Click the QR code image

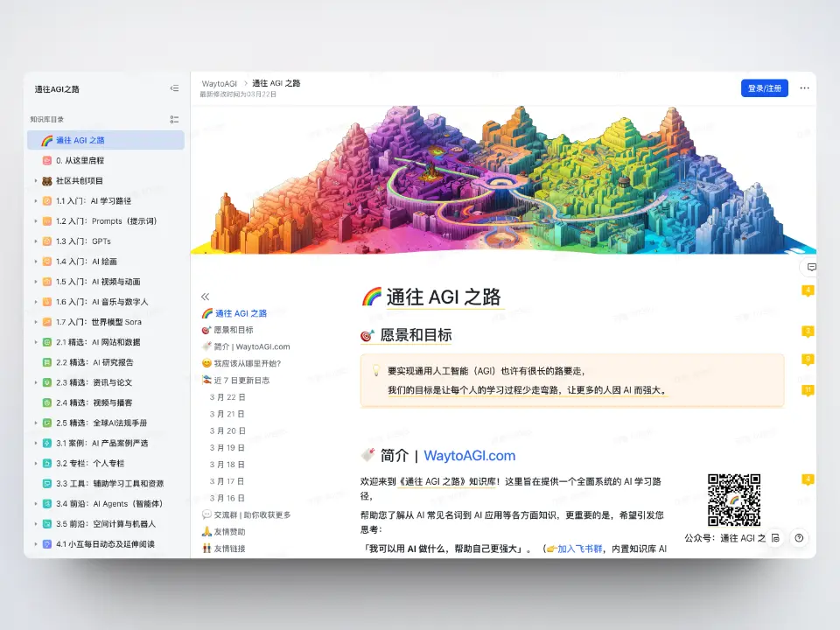pos(733,500)
